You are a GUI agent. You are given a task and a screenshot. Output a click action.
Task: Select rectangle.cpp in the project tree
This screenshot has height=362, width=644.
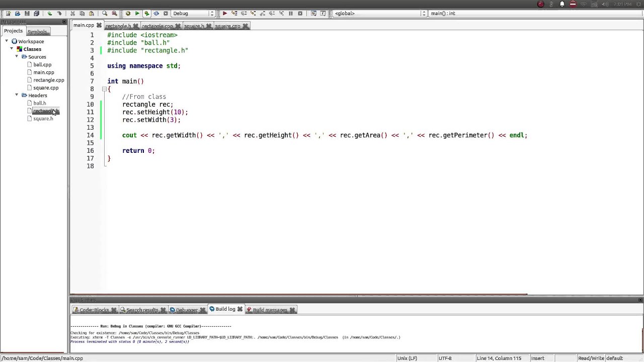(x=49, y=80)
